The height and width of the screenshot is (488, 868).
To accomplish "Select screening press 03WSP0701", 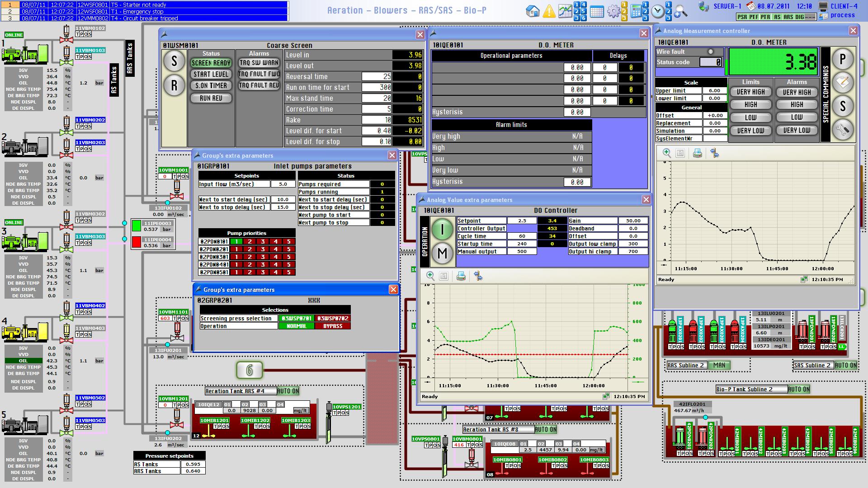I will point(296,318).
